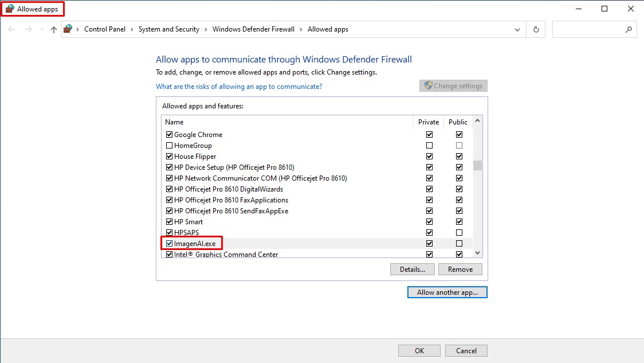Expand the address bar history dropdown
This screenshot has width=644, height=363.
coord(517,30)
